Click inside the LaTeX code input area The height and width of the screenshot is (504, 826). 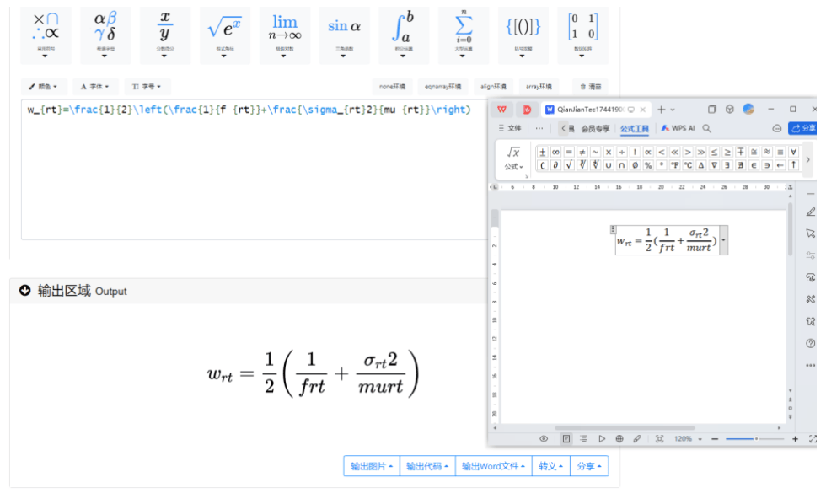pos(253,169)
